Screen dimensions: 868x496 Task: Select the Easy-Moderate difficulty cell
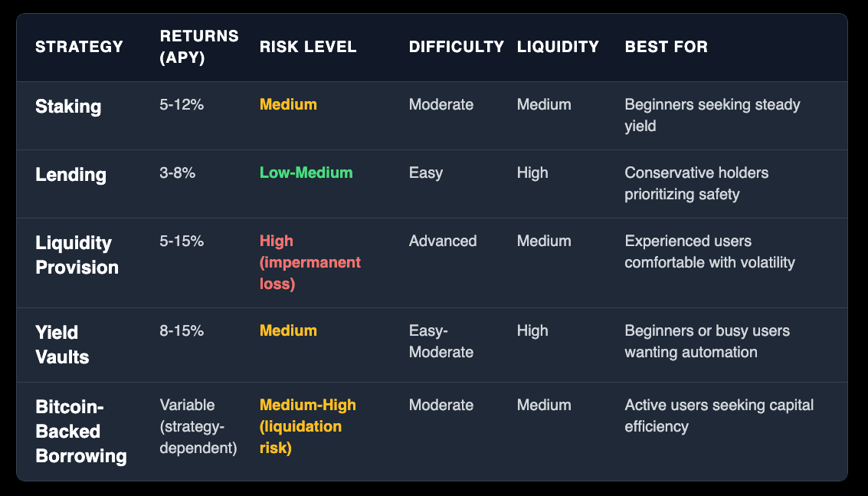click(x=441, y=341)
